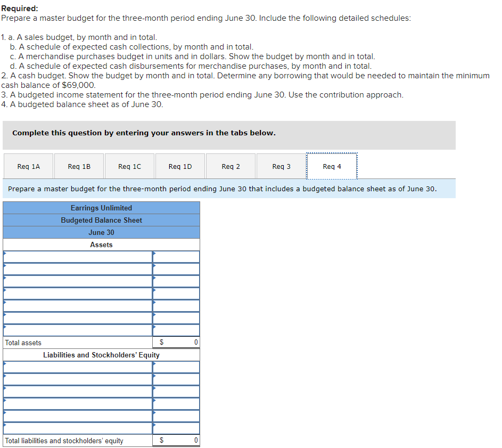Click the first Liabilities amount input cell
This screenshot has width=502, height=448.
click(x=176, y=367)
